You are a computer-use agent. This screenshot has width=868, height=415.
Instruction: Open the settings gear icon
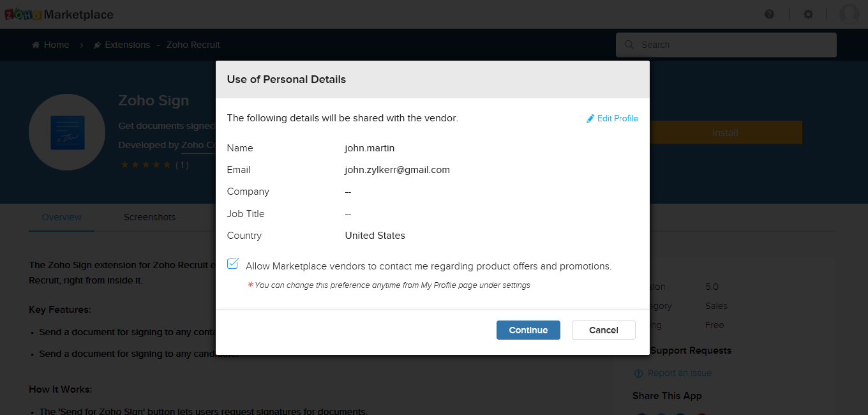(x=808, y=14)
